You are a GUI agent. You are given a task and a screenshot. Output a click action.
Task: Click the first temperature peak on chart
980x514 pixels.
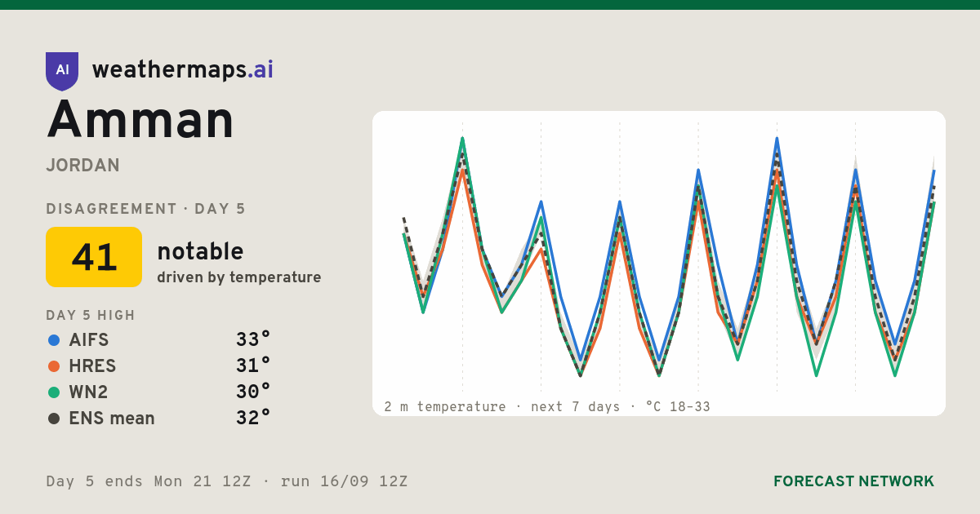pyautogui.click(x=462, y=139)
